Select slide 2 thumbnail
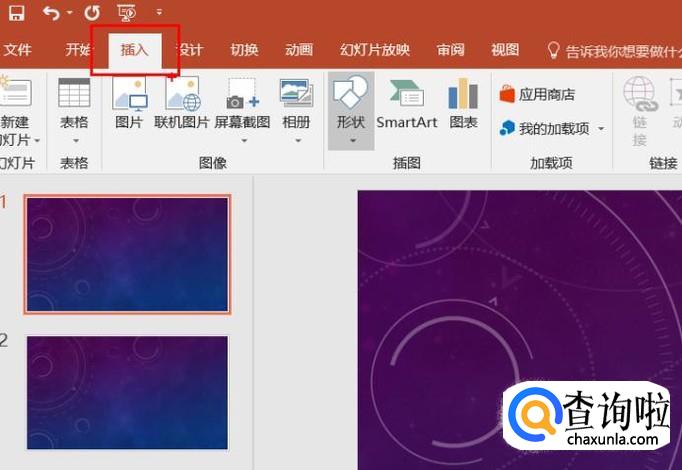The height and width of the screenshot is (470, 682). click(127, 392)
